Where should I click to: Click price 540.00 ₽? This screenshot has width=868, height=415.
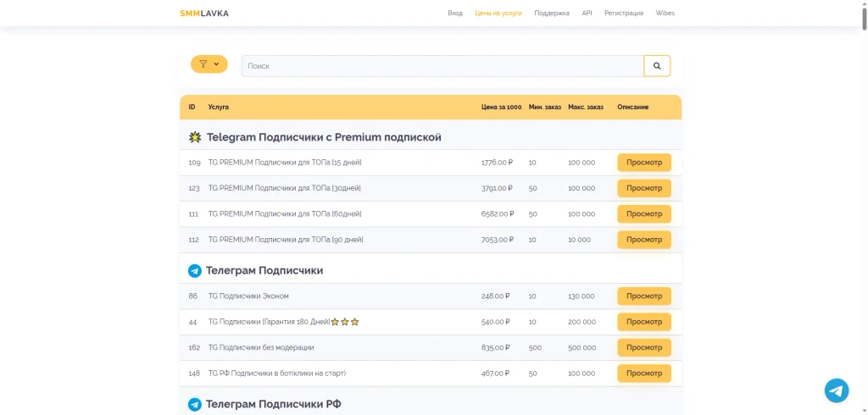click(495, 322)
